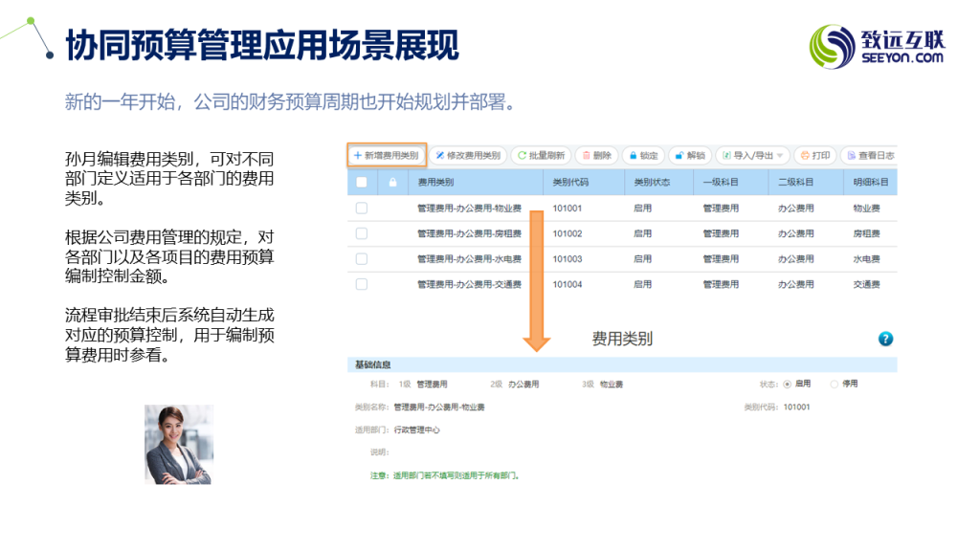Click the 锁定 lock button
The height and width of the screenshot is (551, 980).
pos(643,155)
